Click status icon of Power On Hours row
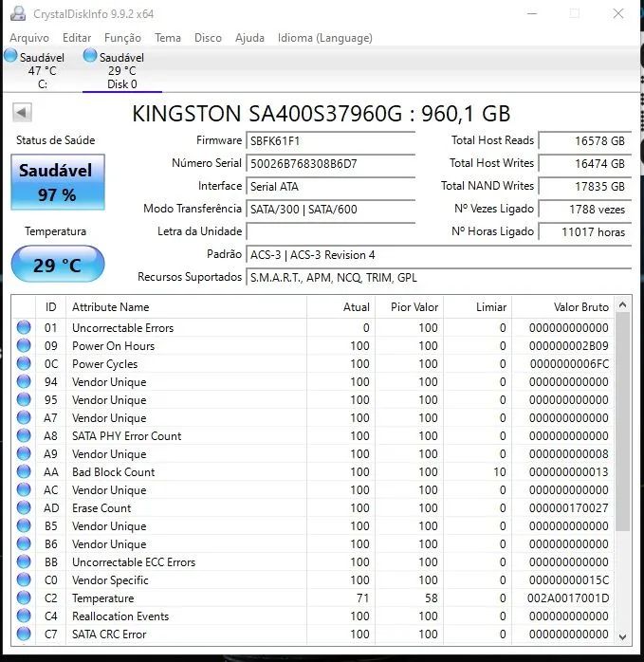Viewport: 644px width, 662px height. (24, 345)
